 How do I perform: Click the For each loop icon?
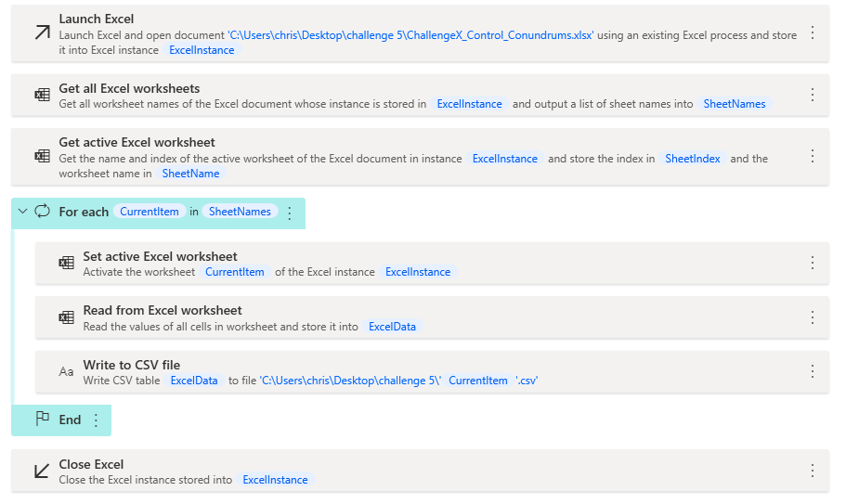coord(42,212)
